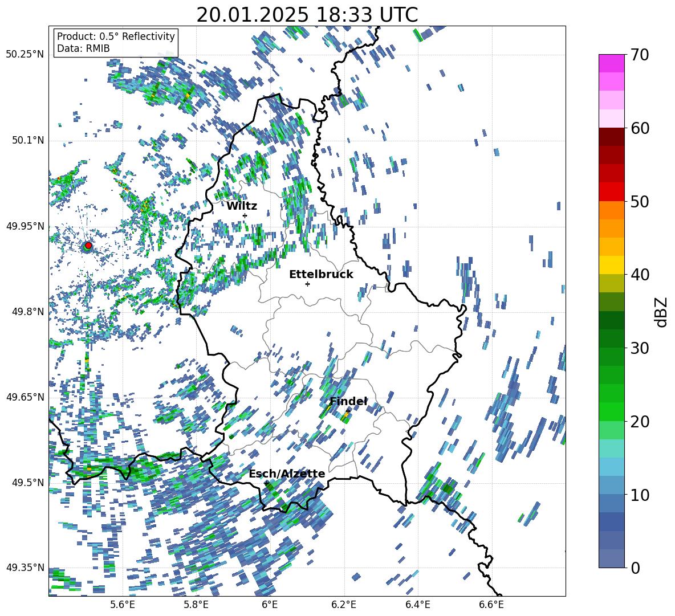Viewport: 675px width, 616px height.
Task: Click the Findel station label
Action: point(348,401)
